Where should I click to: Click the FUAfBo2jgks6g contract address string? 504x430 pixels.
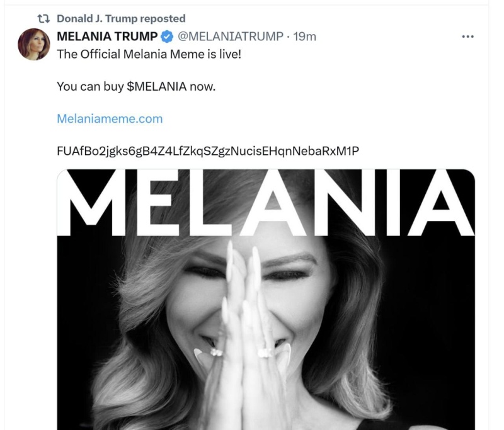click(208, 150)
